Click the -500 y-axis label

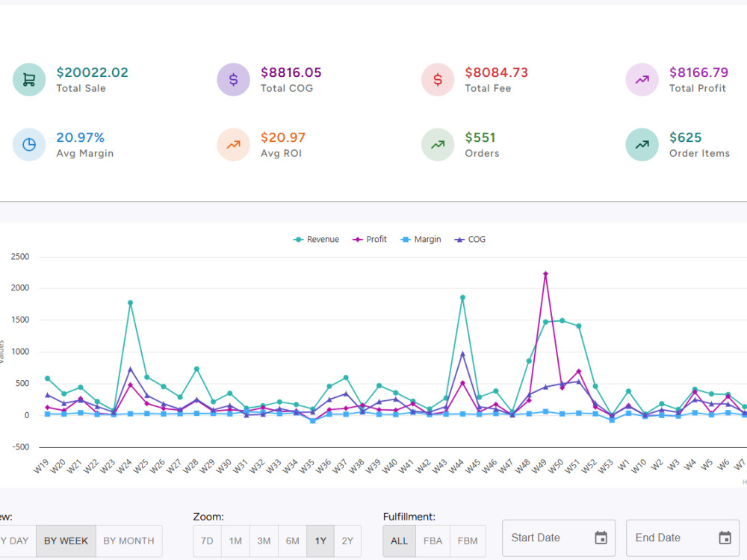coord(21,447)
